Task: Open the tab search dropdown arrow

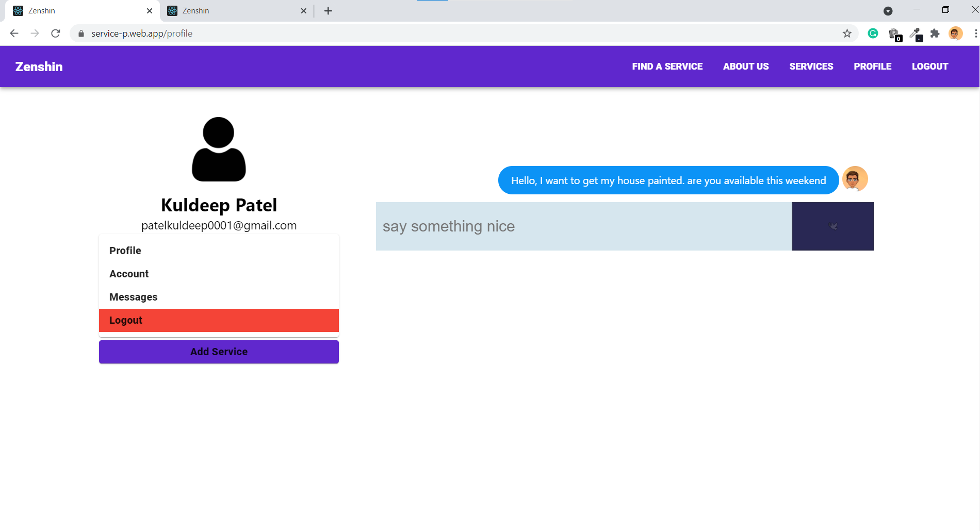Action: (x=888, y=11)
